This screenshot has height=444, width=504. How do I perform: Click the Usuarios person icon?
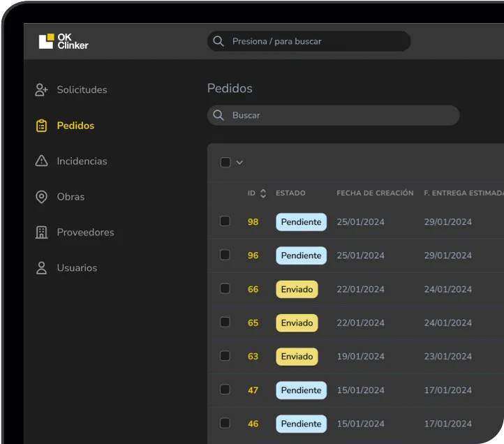pos(41,268)
